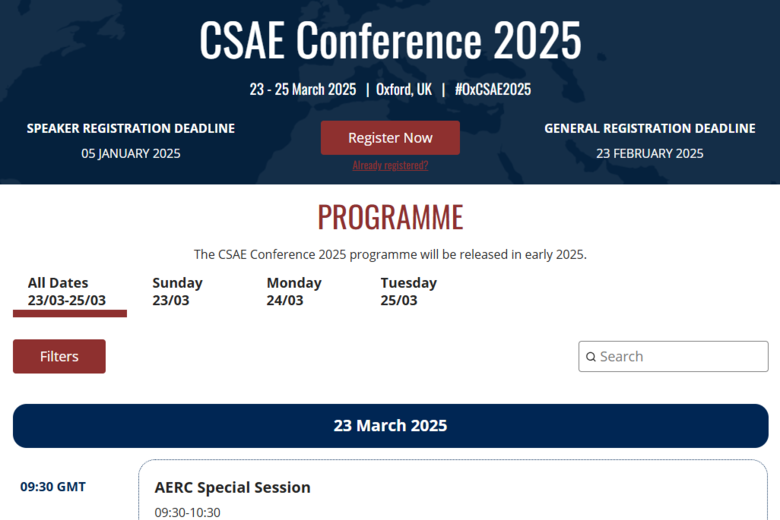This screenshot has height=520, width=780.
Task: Click the Speaker Registration Deadline text
Action: (x=131, y=128)
